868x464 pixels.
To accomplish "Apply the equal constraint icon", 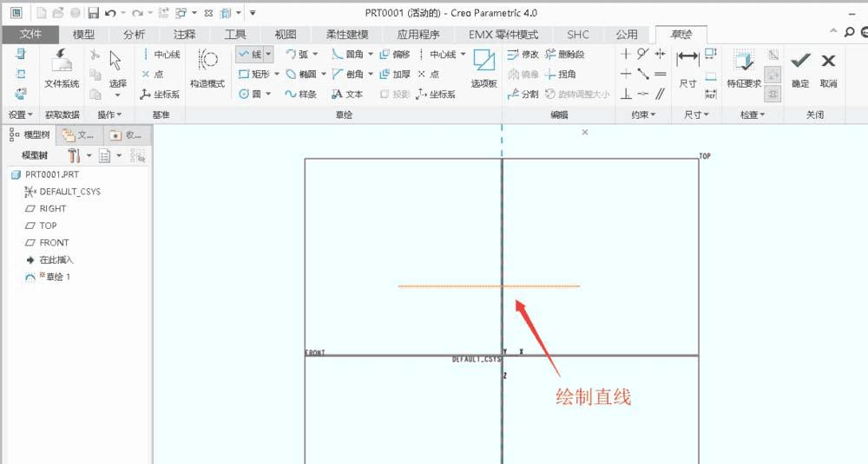I will [660, 74].
